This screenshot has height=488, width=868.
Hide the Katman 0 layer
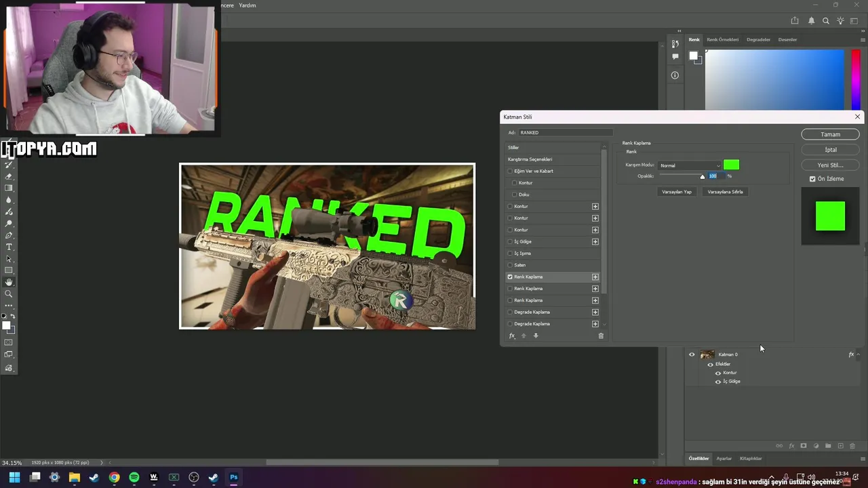692,354
